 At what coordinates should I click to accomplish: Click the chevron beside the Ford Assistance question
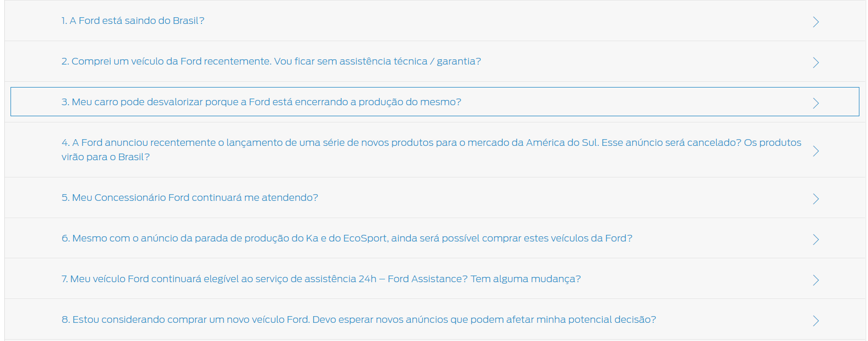[816, 280]
